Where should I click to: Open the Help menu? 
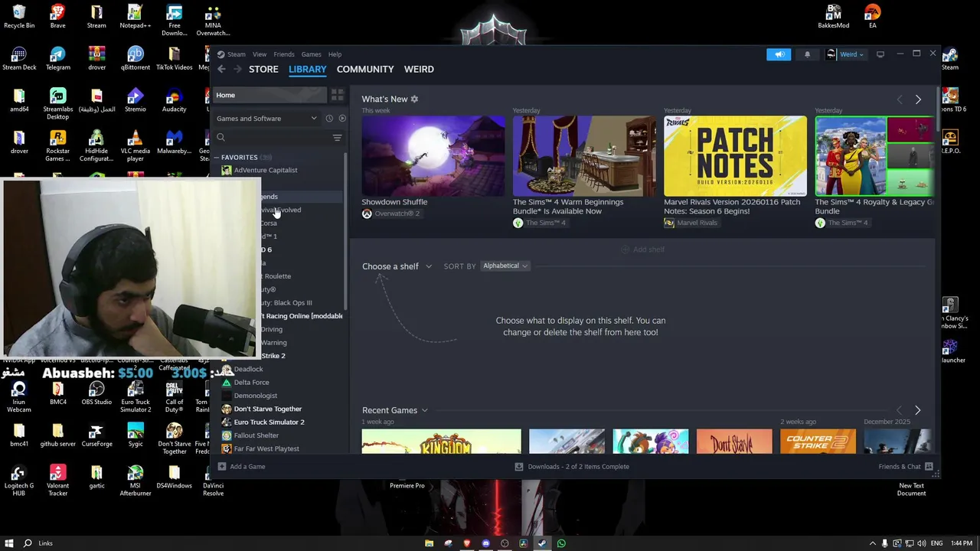coord(335,54)
